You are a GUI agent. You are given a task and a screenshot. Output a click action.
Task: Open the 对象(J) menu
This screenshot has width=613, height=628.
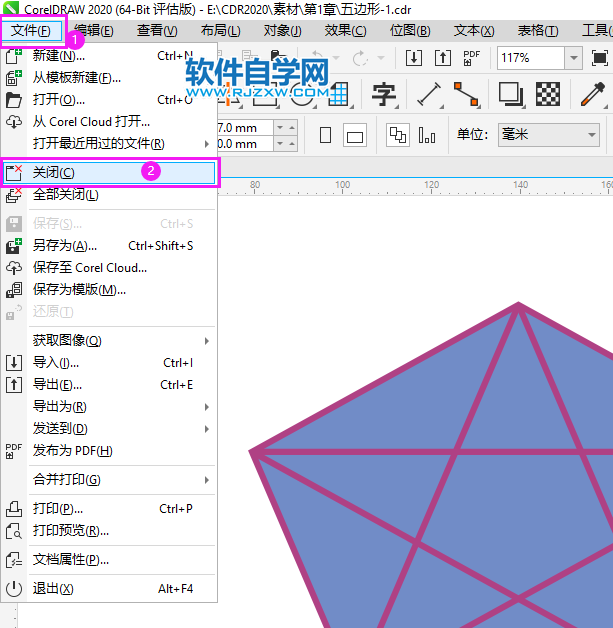coord(283,30)
